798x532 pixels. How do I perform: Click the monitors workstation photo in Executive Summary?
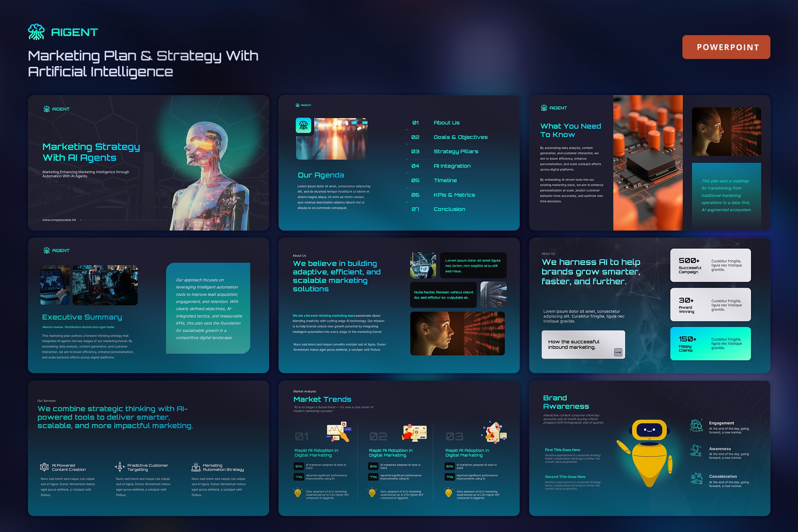tap(105, 285)
